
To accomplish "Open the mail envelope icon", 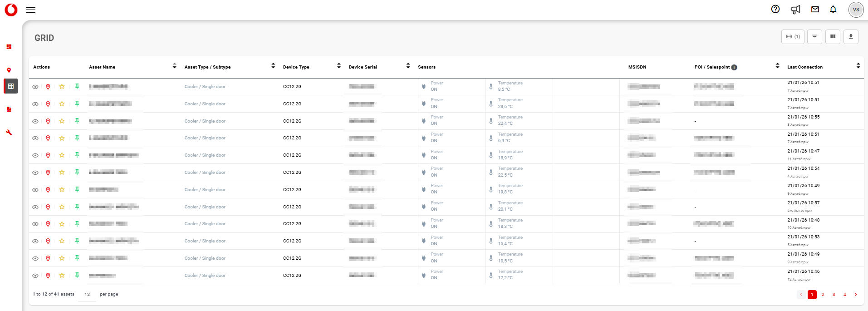I will [815, 9].
